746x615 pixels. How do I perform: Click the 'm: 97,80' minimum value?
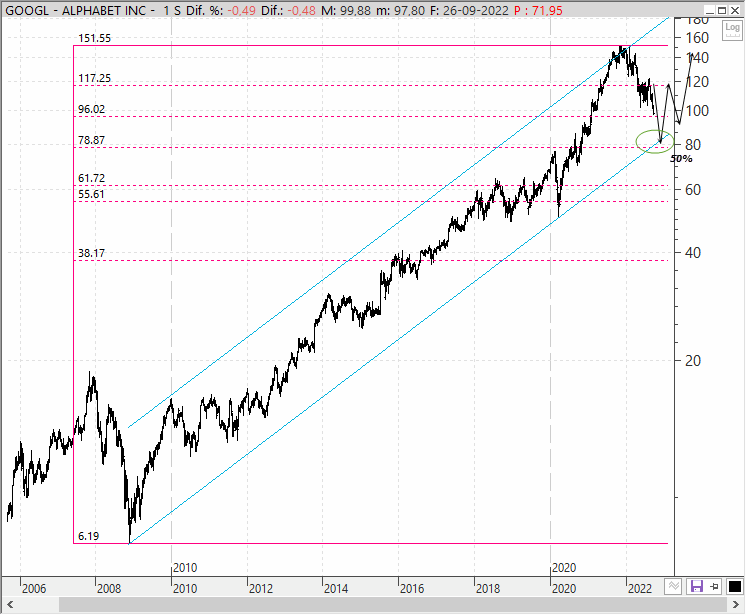point(401,10)
